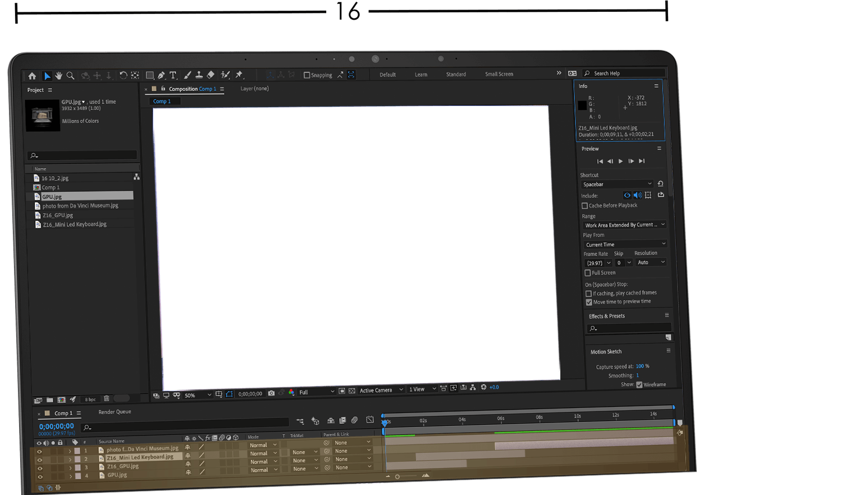
Task: Toggle the Full Screen checkbox
Action: [588, 273]
